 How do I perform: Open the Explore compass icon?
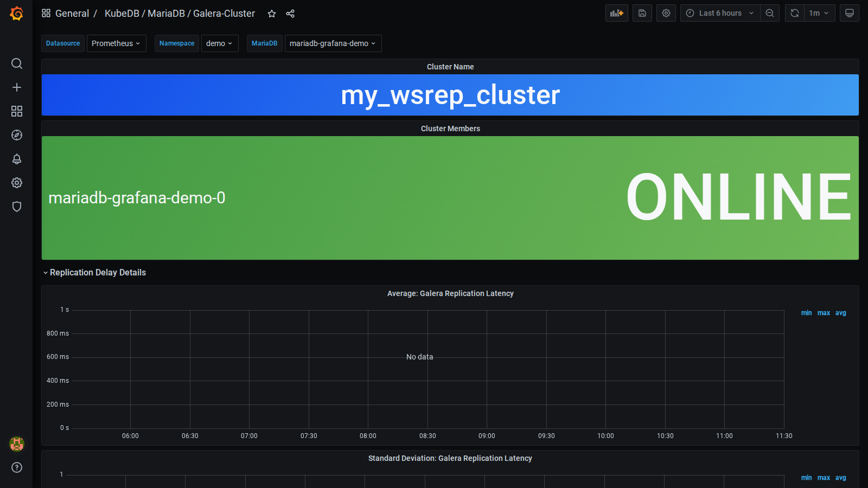click(17, 135)
